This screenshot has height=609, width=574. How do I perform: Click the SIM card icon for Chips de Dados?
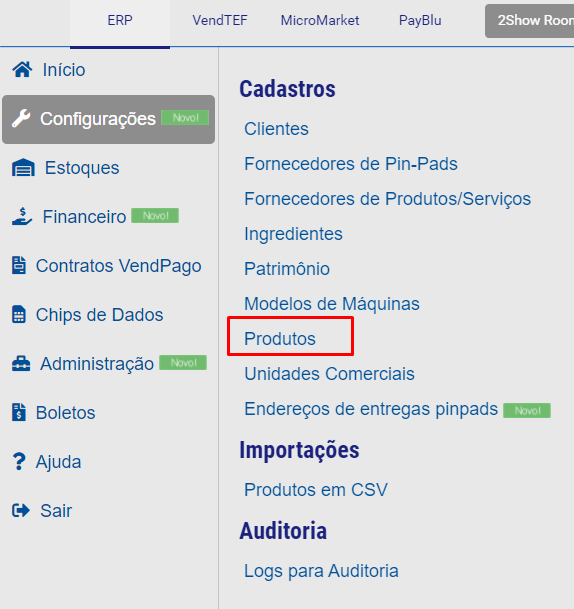click(19, 315)
